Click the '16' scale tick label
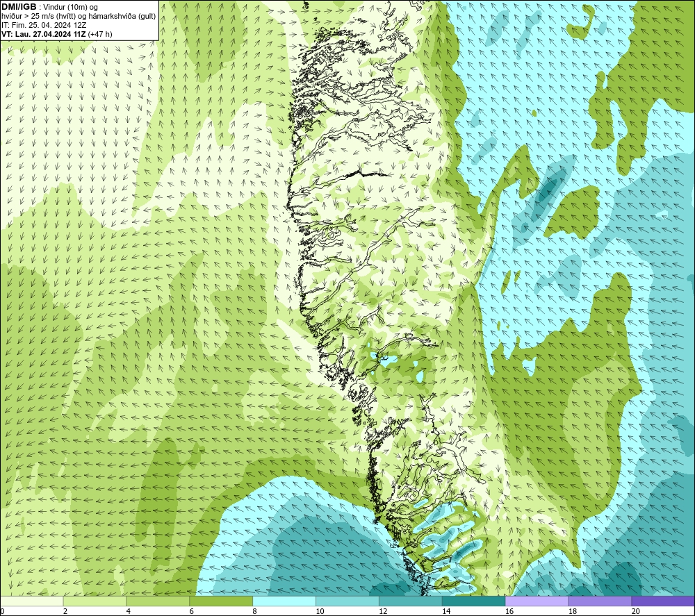695x616 pixels. coord(509,611)
